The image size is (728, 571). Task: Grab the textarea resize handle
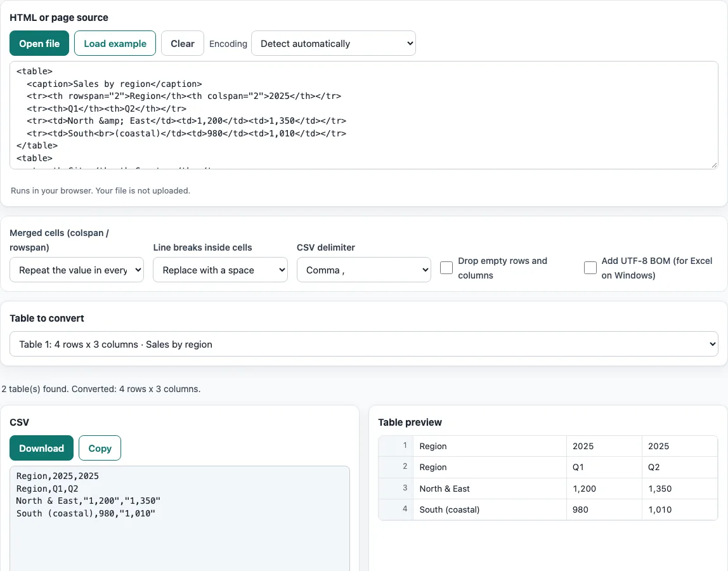pyautogui.click(x=714, y=165)
